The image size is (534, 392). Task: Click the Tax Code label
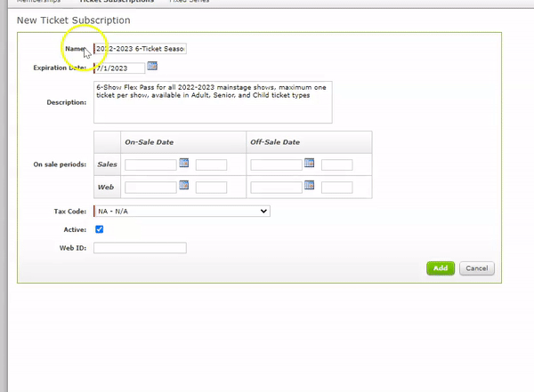tap(69, 212)
